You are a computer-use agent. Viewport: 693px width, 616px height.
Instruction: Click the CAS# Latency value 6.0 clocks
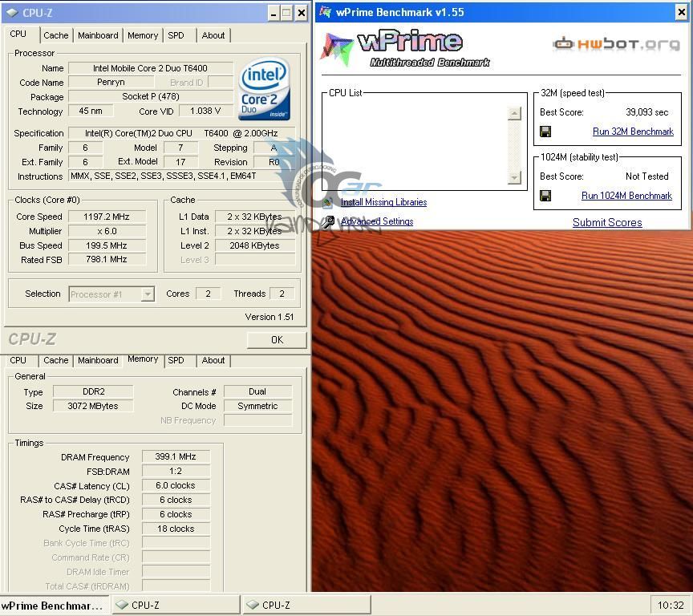coord(176,485)
